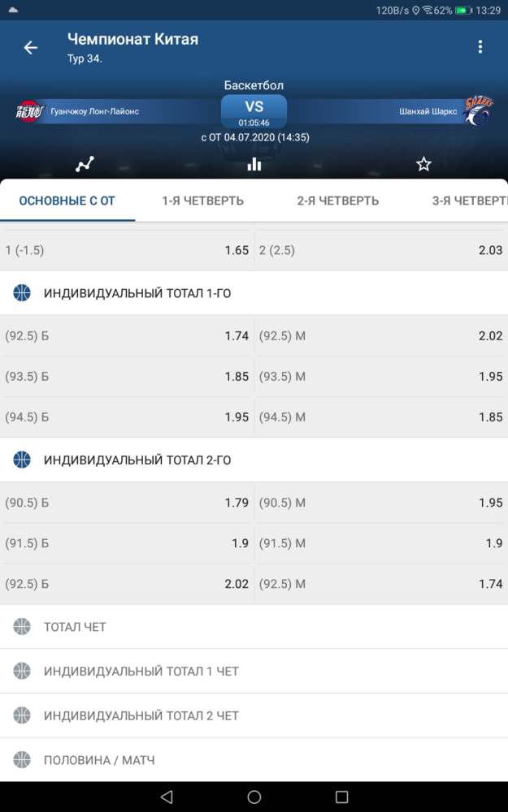Select the ОСНОВНЫЕ С ОТ tab

pyautogui.click(x=67, y=201)
